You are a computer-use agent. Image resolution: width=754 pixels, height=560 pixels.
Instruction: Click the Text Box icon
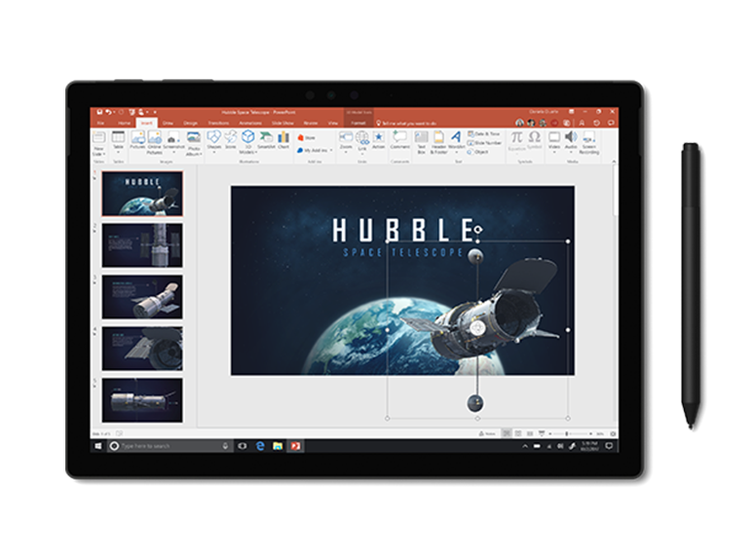tap(421, 140)
